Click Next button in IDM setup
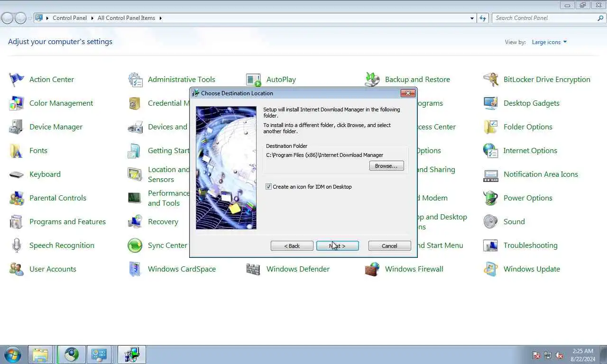Image resolution: width=607 pixels, height=364 pixels. pos(338,246)
